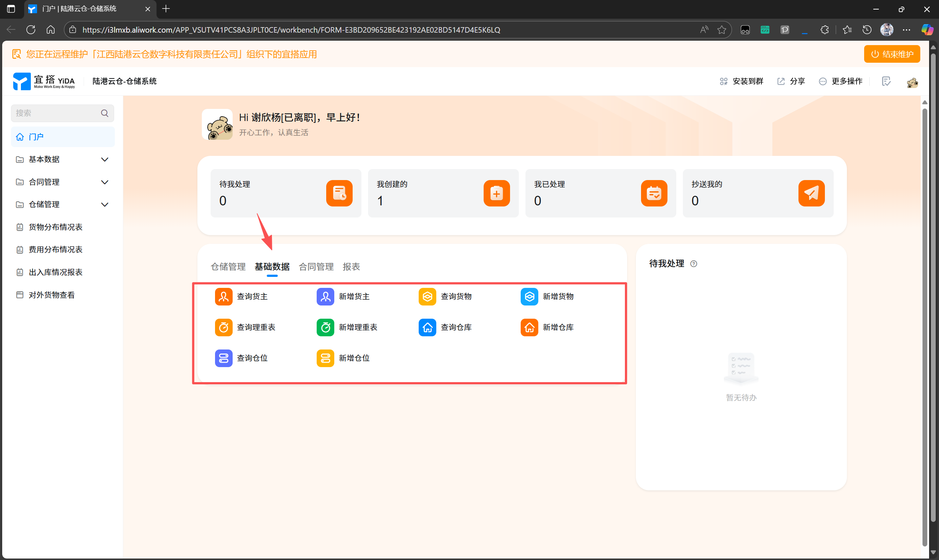Click the 新增仓库 orange house icon
The image size is (939, 560).
[529, 327]
